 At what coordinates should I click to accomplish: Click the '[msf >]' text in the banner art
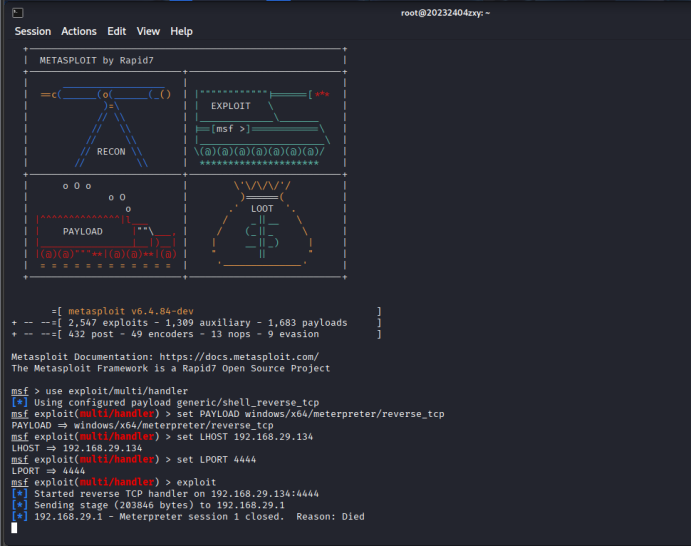pos(231,129)
